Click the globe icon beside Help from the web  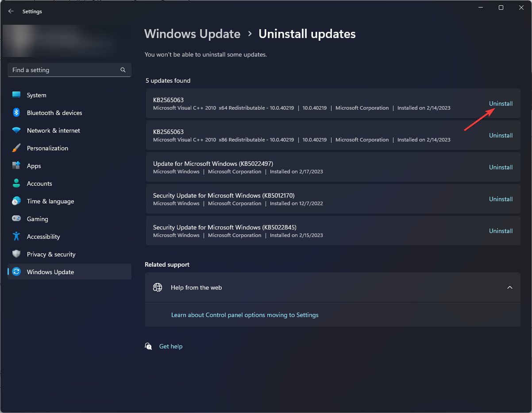tap(158, 287)
